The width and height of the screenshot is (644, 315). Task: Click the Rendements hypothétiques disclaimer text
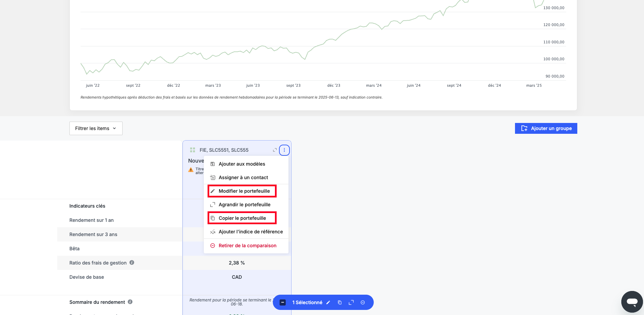click(x=232, y=97)
